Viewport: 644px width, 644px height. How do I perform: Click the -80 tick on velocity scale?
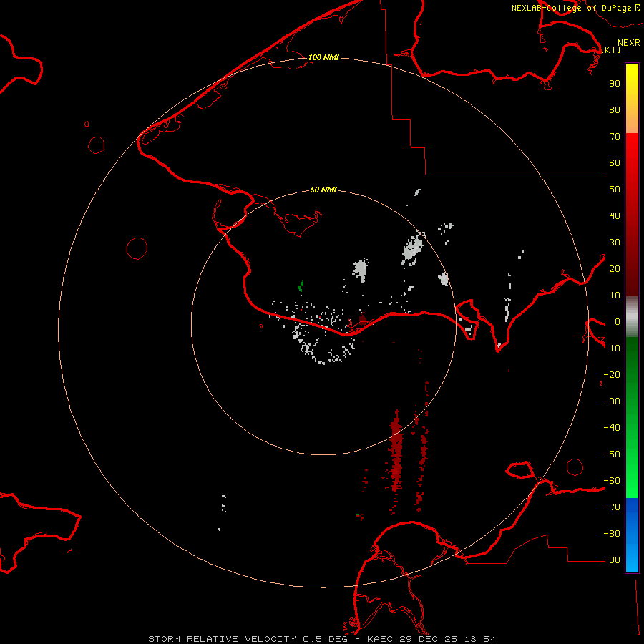click(x=612, y=534)
